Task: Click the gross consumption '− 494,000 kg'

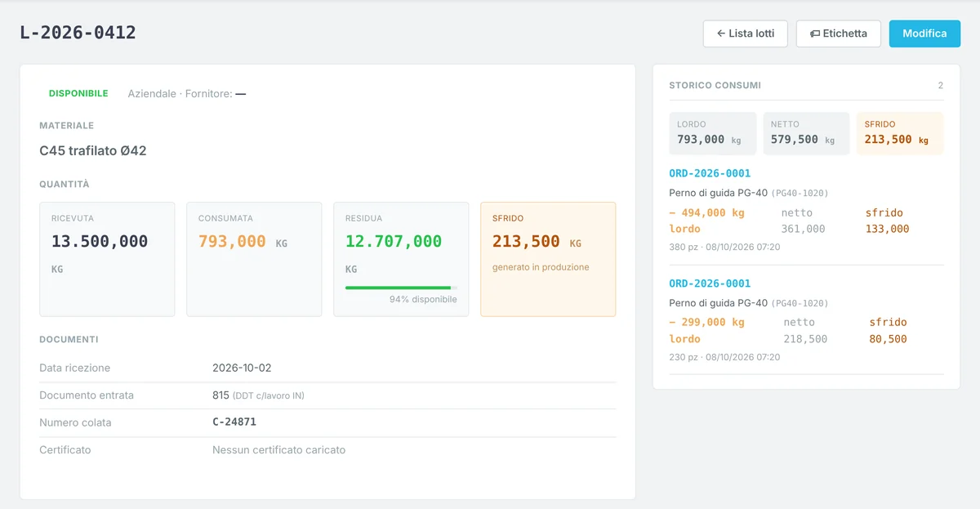Action: pos(706,213)
